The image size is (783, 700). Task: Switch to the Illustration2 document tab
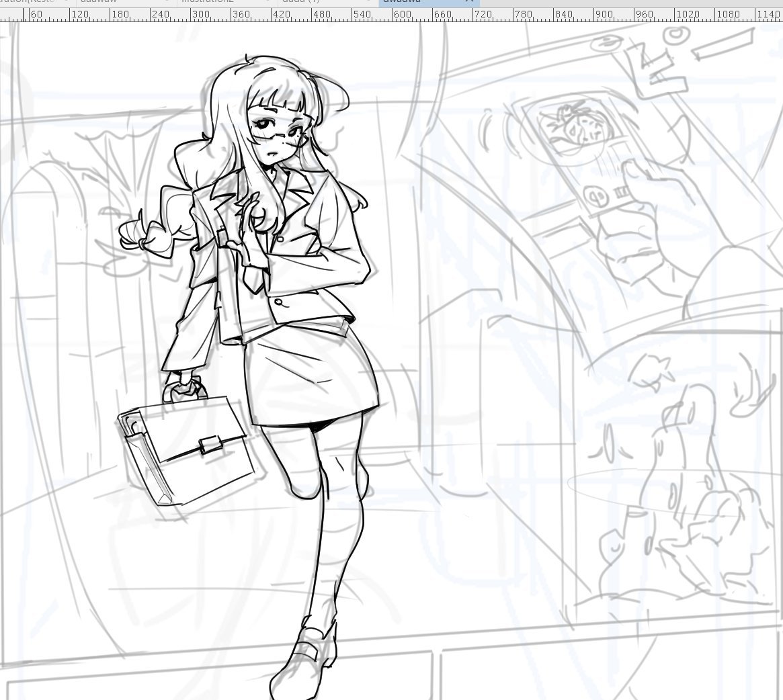pyautogui.click(x=227, y=3)
